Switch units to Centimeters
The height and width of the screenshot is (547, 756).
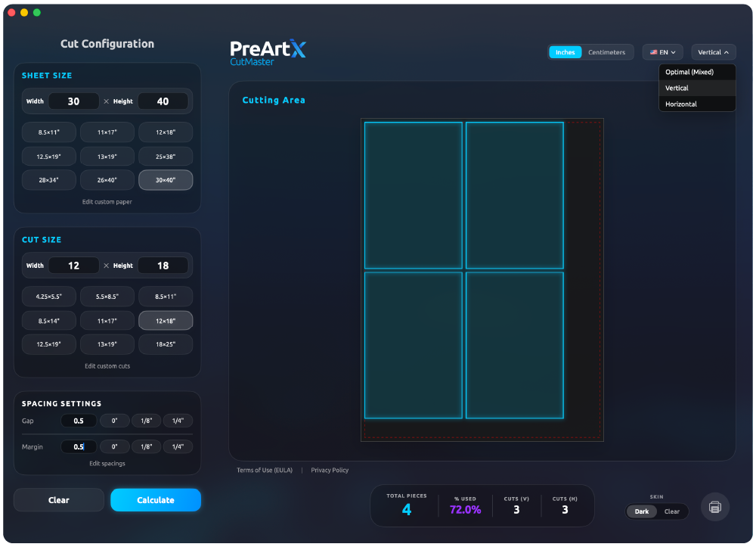607,51
